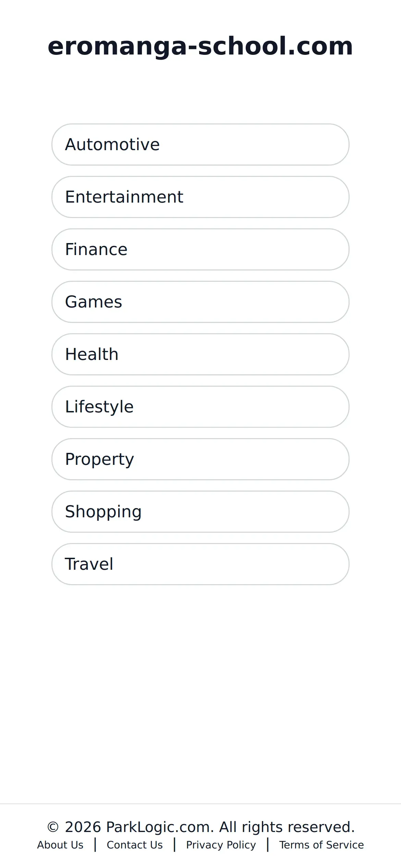The image size is (401, 868).
Task: Open the About Us footer link
Action: 60,845
